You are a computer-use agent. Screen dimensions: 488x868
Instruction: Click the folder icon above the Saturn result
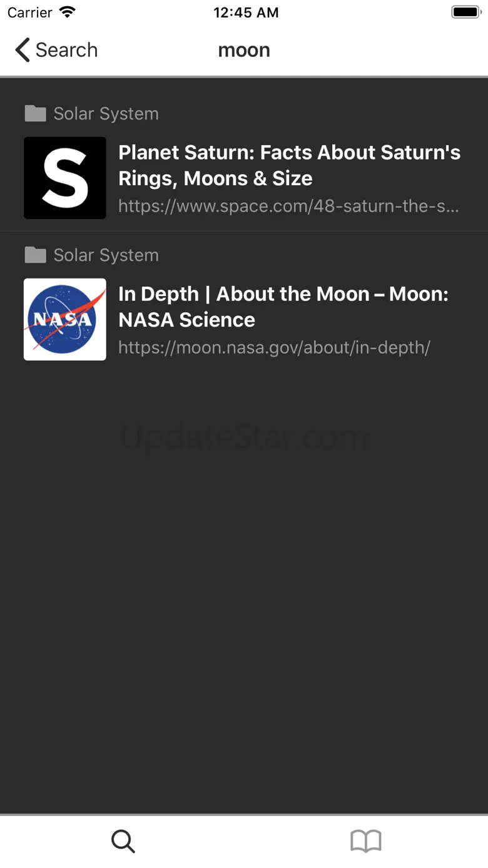pos(35,114)
